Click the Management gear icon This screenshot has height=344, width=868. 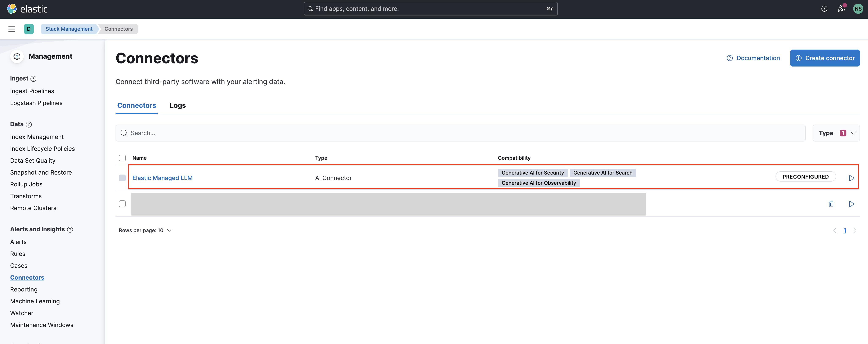17,56
